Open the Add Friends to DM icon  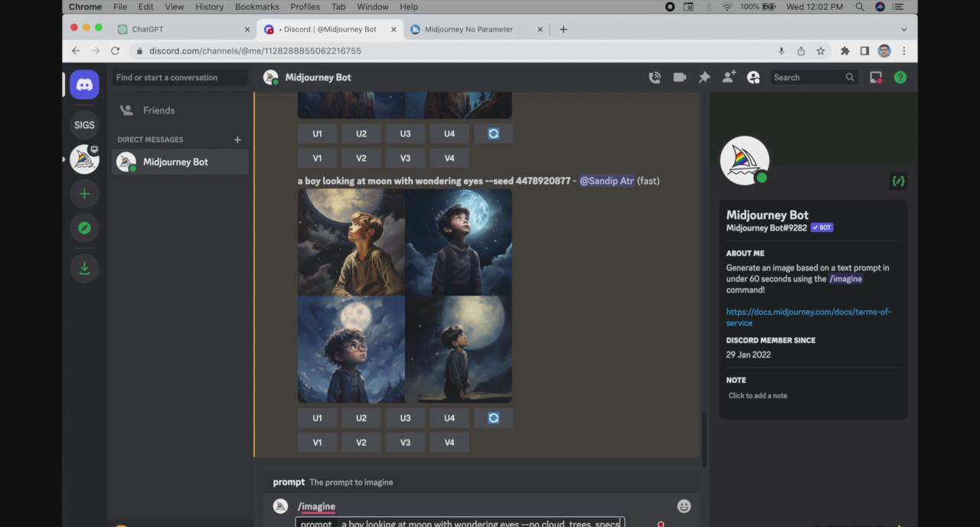pos(729,77)
